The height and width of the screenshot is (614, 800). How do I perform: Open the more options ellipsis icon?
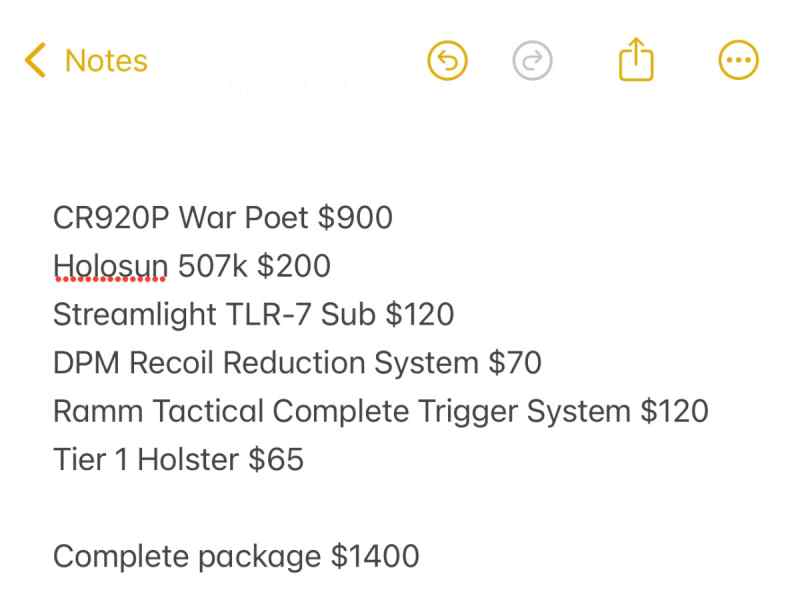pyautogui.click(x=738, y=60)
